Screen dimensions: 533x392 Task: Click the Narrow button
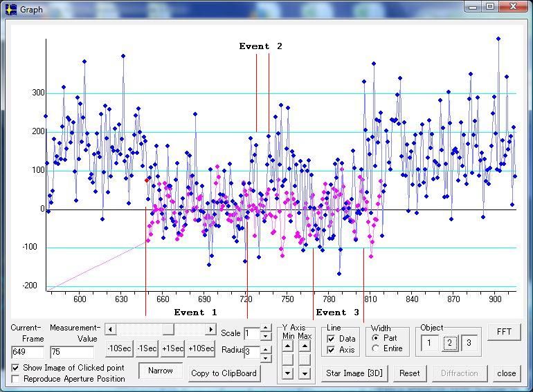pos(161,371)
